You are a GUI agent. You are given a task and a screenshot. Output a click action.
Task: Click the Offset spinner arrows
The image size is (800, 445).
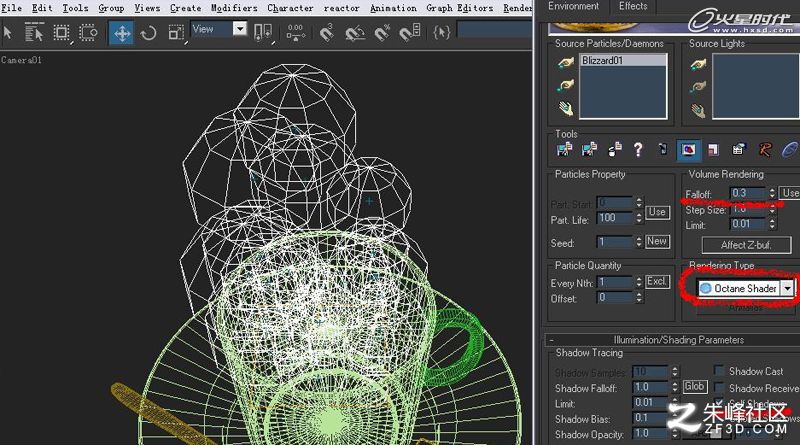coord(639,298)
